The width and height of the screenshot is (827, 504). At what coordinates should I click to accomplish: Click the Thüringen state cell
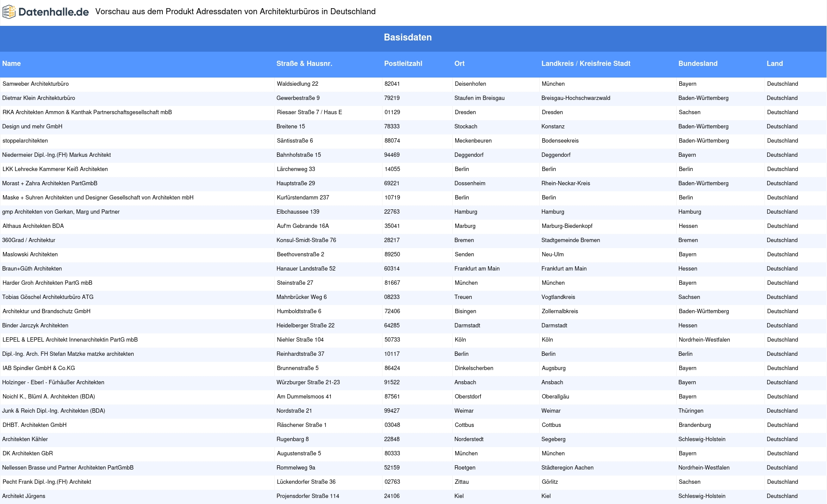pos(690,411)
